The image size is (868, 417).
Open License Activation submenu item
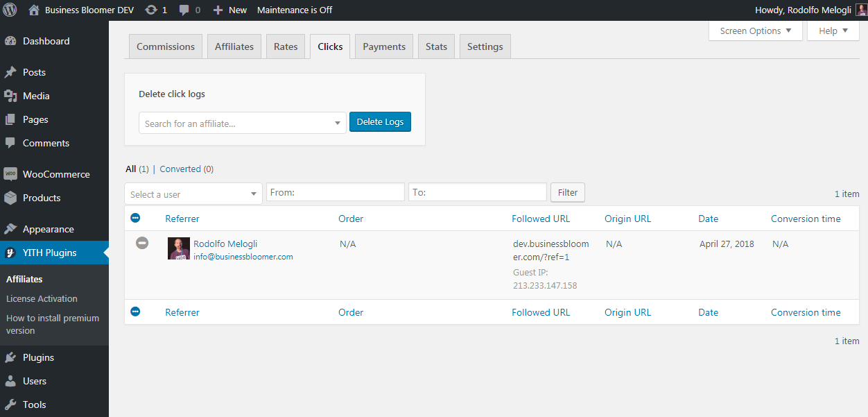[x=42, y=298]
